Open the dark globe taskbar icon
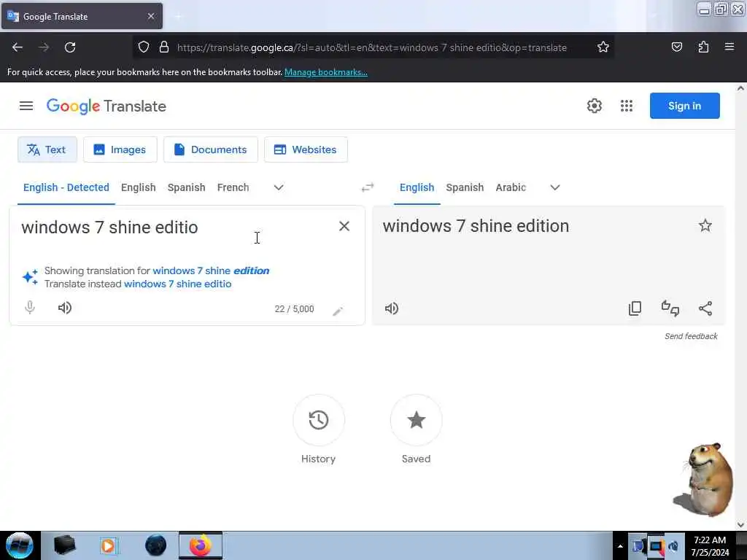 click(155, 545)
